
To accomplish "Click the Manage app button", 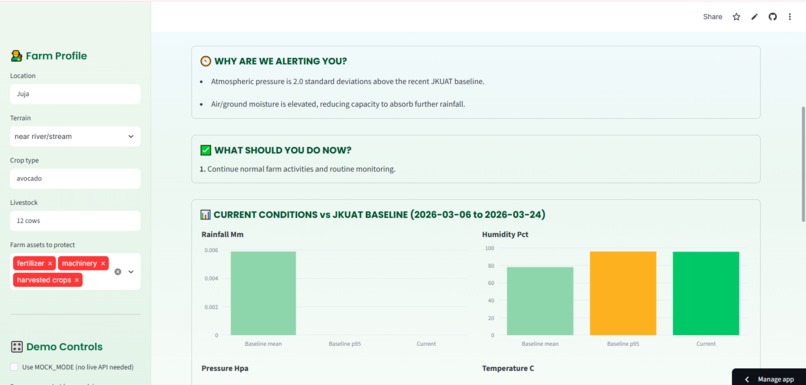I will (x=769, y=379).
